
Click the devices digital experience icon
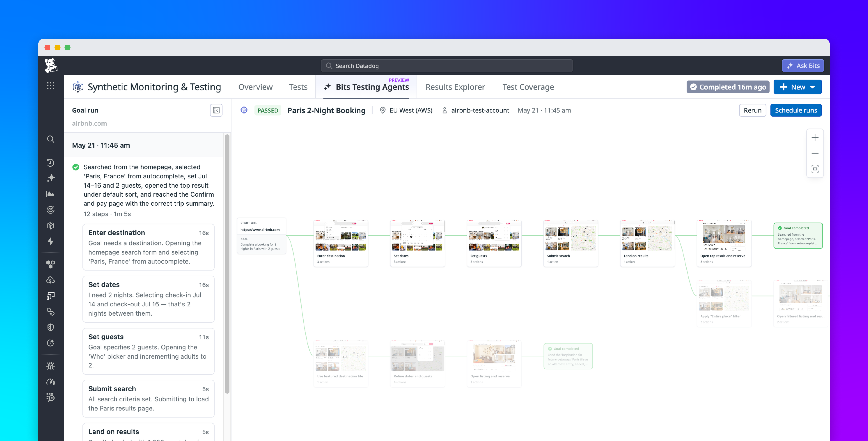click(50, 296)
